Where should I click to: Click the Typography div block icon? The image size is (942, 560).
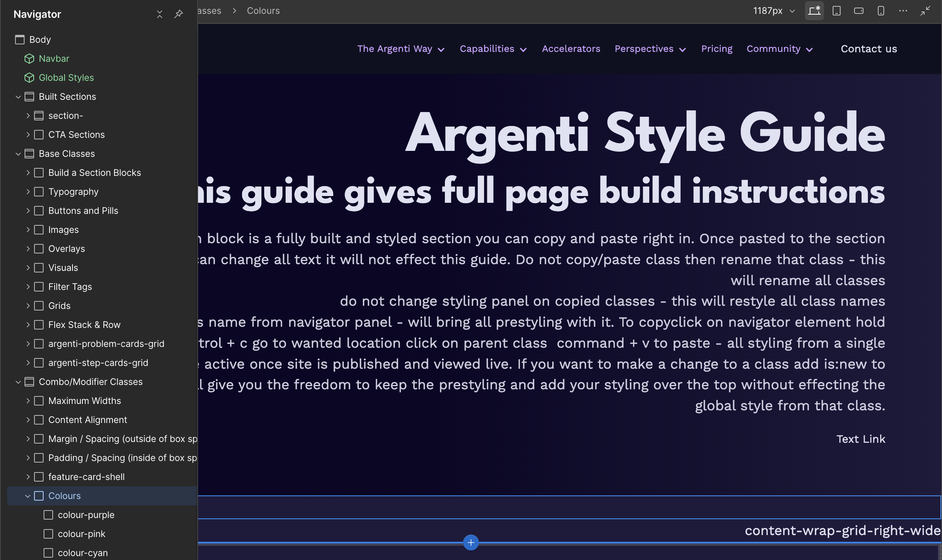[x=39, y=192]
